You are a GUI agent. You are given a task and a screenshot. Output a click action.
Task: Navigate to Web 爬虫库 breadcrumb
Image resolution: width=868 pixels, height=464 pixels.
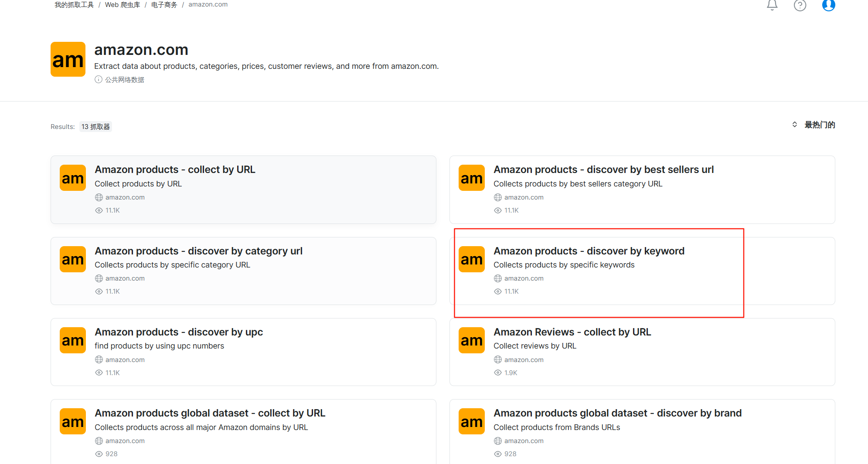(x=123, y=5)
